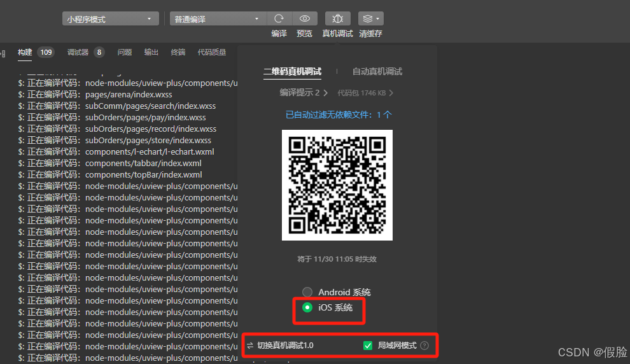The image size is (630, 364).
Task: Click the 清缓存 label
Action: (370, 34)
